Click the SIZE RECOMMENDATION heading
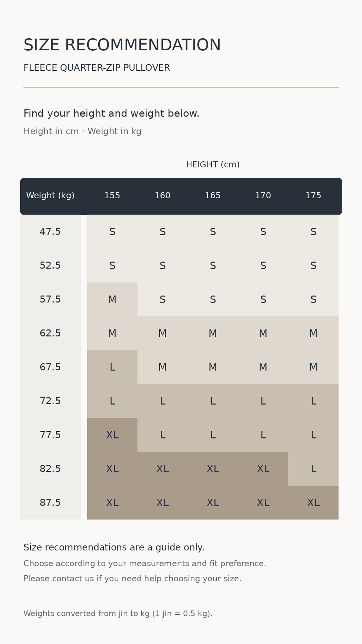The height and width of the screenshot is (644, 362). point(122,45)
